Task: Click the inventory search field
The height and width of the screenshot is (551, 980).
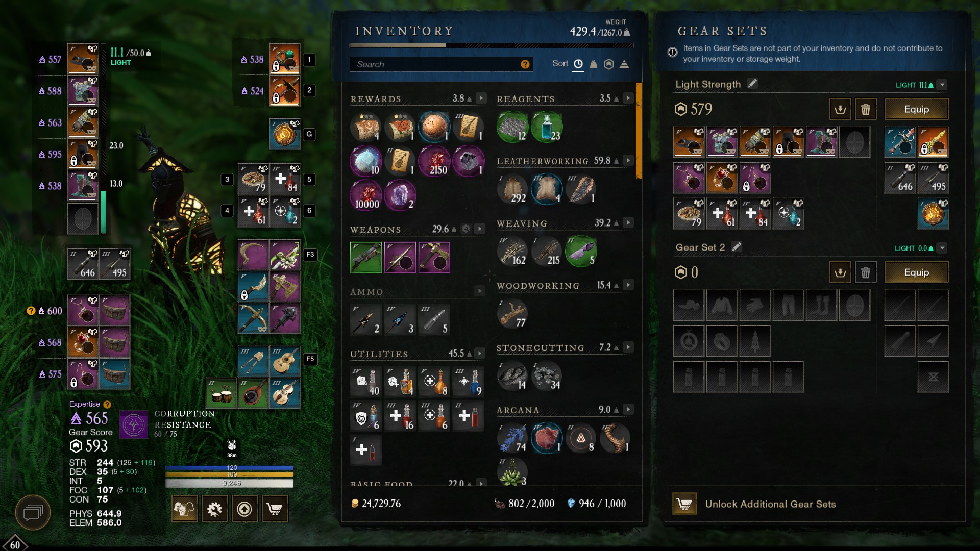Action: tap(441, 64)
